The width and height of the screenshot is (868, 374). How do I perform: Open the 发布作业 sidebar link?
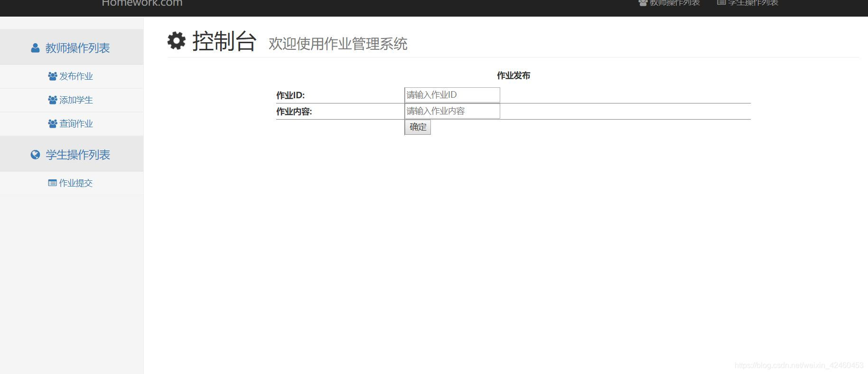[x=76, y=76]
